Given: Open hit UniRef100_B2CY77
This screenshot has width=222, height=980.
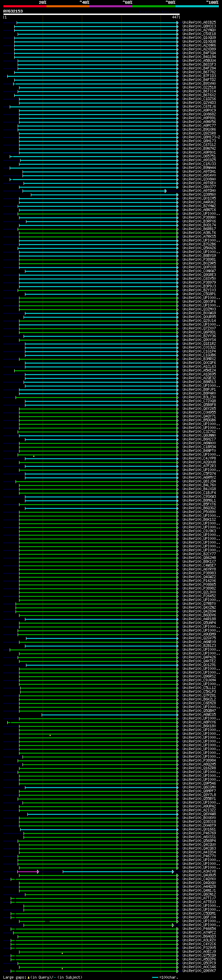Looking at the screenshot, I should (x=199, y=554).
